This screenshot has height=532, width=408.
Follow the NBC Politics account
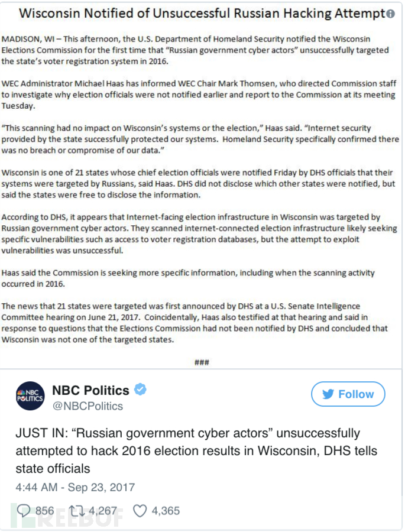coord(348,394)
